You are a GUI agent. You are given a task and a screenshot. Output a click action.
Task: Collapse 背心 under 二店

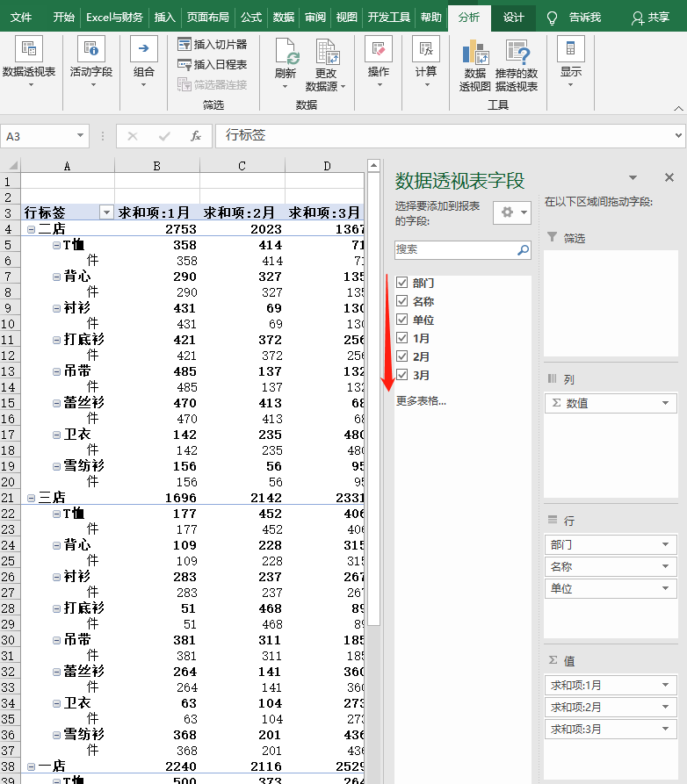[x=56, y=277]
